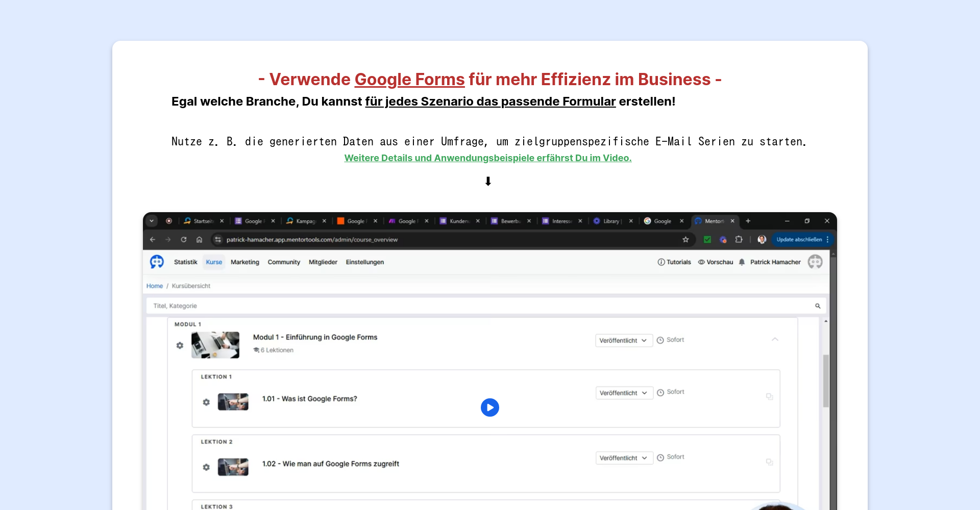Viewport: 980px width, 510px height.
Task: Click the underlined Google Forms heading text
Action: 409,80
